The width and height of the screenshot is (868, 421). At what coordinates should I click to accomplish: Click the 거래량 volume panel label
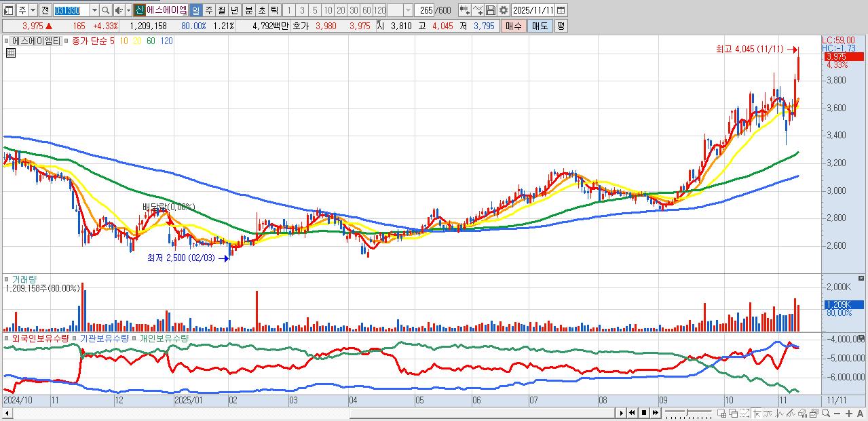point(24,279)
